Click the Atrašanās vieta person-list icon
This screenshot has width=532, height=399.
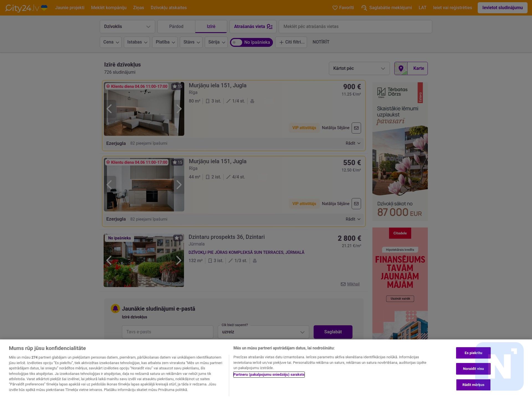coord(270,27)
